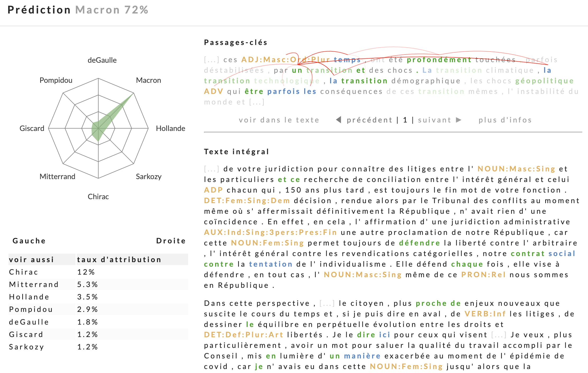Expand the '[...]' at start of Texte intégral
This screenshot has height=373, width=588.
coord(211,169)
